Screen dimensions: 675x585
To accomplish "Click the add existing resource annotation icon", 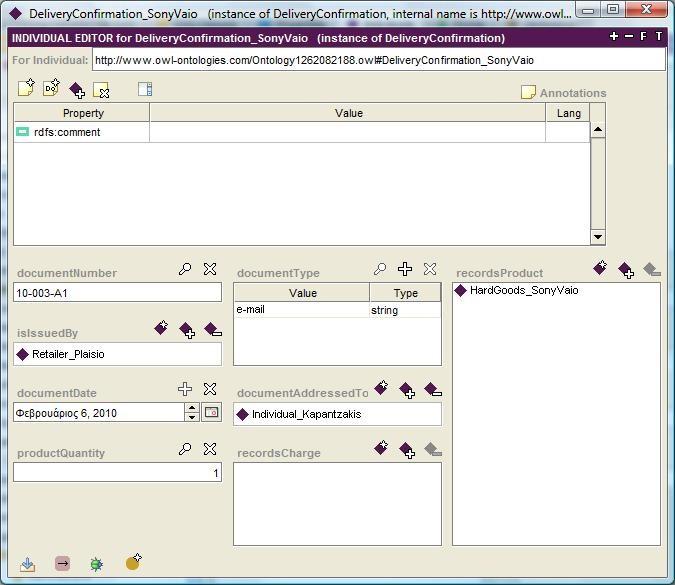I will pyautogui.click(x=77, y=90).
